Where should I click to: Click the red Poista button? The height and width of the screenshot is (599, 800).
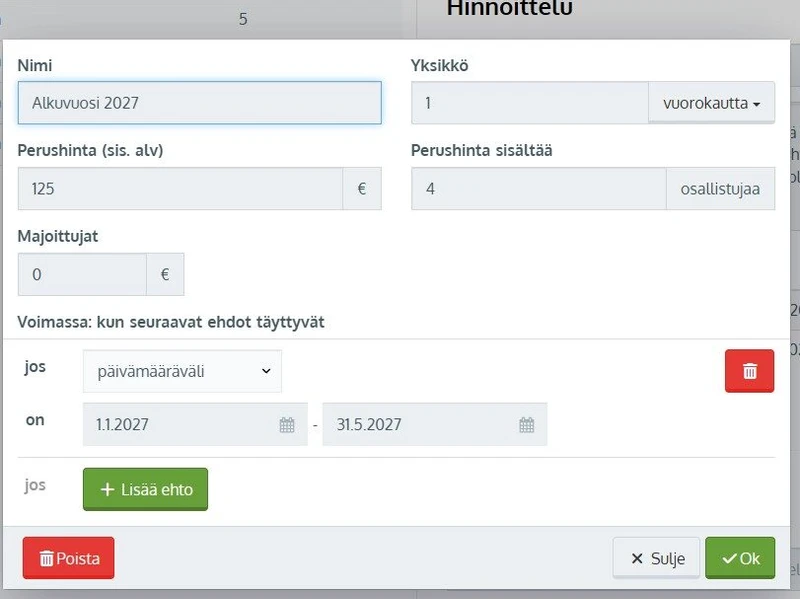[68, 558]
